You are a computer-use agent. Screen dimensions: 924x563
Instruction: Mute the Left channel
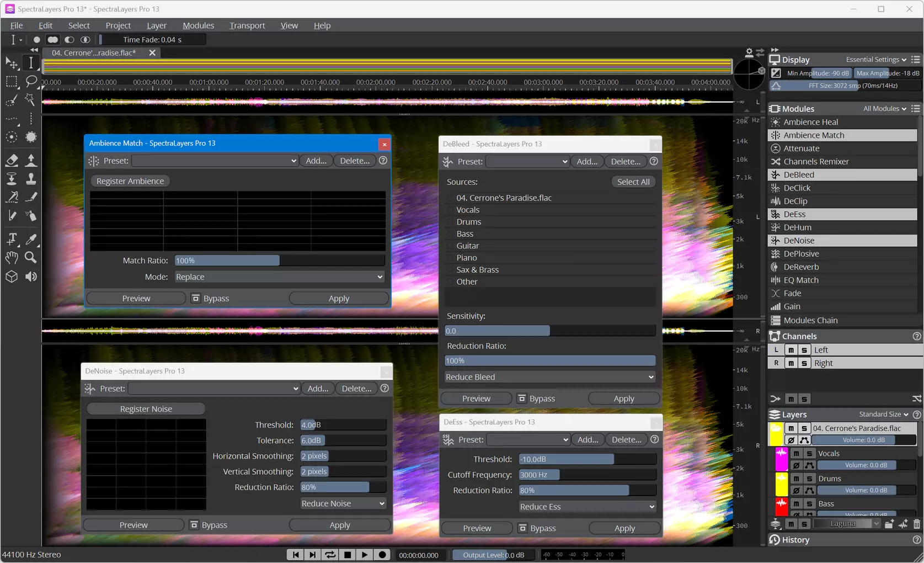pyautogui.click(x=791, y=350)
